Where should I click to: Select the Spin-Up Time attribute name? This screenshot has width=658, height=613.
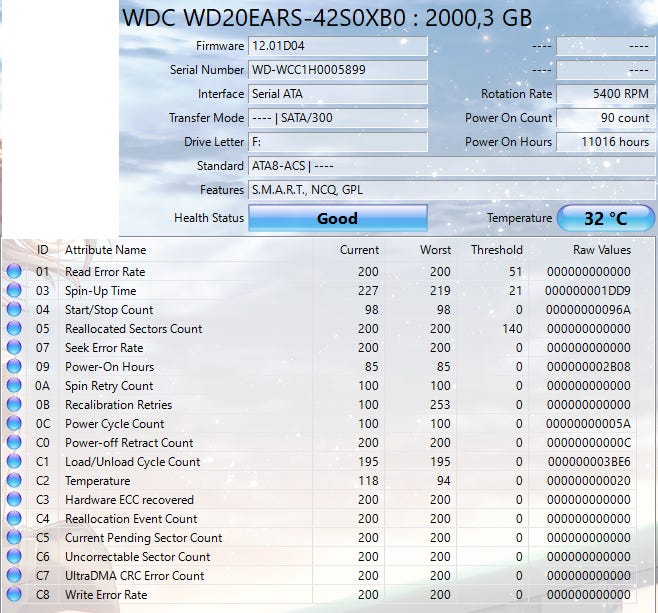click(x=100, y=291)
